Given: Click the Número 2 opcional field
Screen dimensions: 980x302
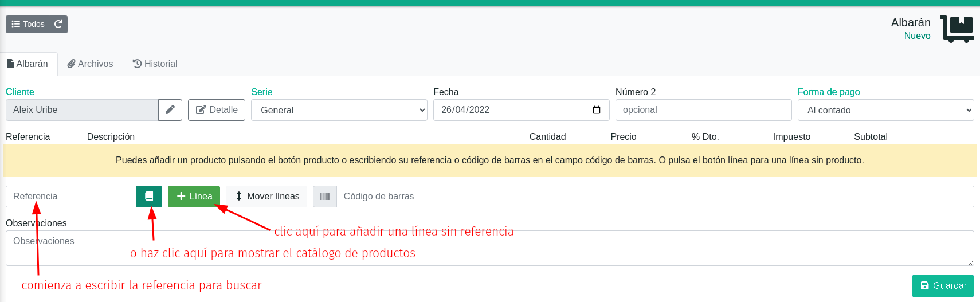Looking at the screenshot, I should [704, 110].
